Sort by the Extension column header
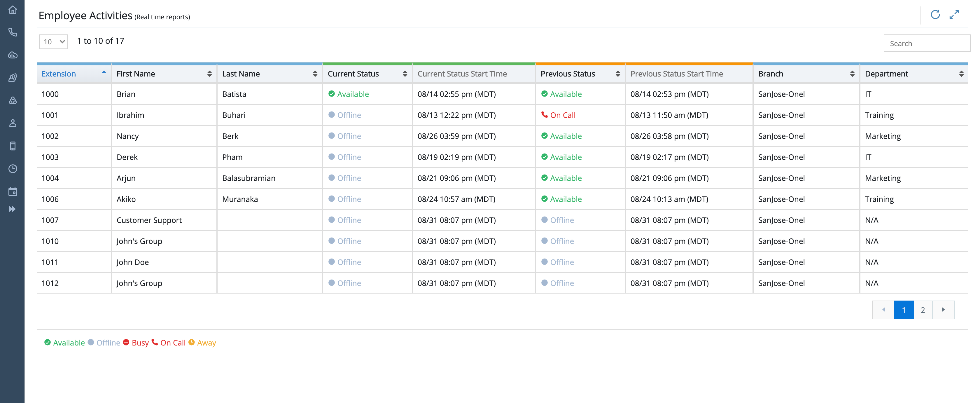 click(x=74, y=74)
